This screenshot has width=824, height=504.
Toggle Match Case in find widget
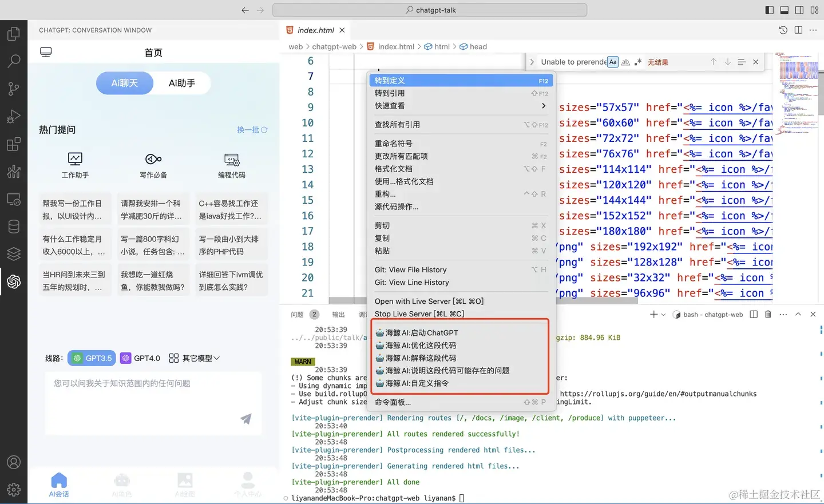tap(613, 62)
